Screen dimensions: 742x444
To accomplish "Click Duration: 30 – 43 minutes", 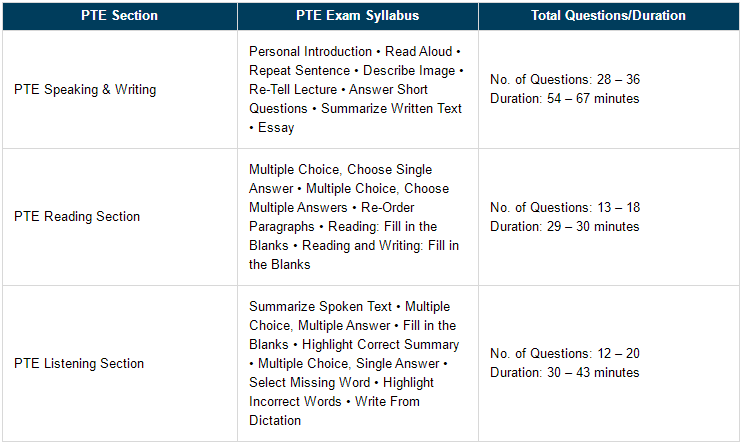I will pyautogui.click(x=565, y=373).
